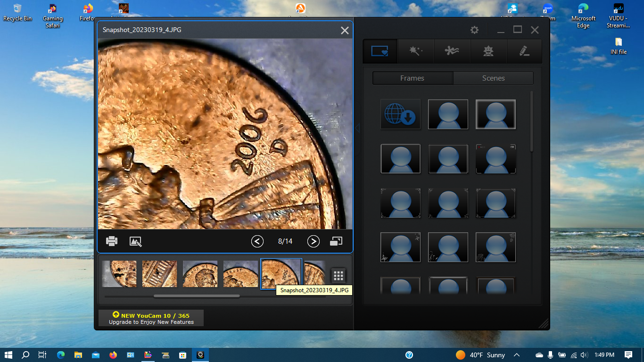Select the INI file on the desktop
Screen dimensions: 644x362
619,46
